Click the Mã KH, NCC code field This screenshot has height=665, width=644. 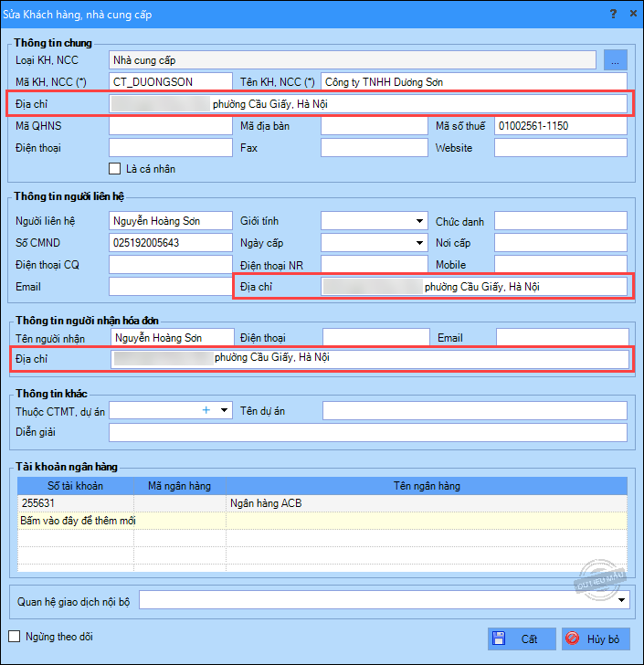point(171,82)
